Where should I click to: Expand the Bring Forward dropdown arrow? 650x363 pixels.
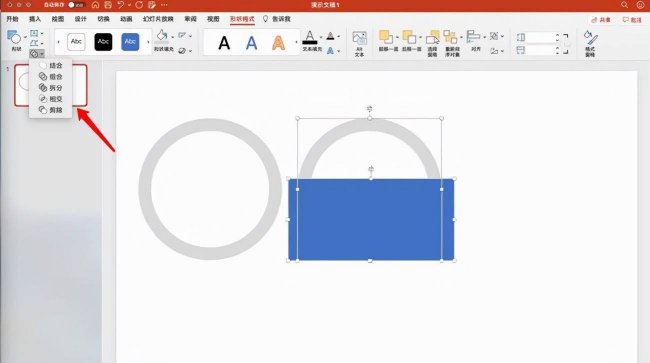click(397, 37)
